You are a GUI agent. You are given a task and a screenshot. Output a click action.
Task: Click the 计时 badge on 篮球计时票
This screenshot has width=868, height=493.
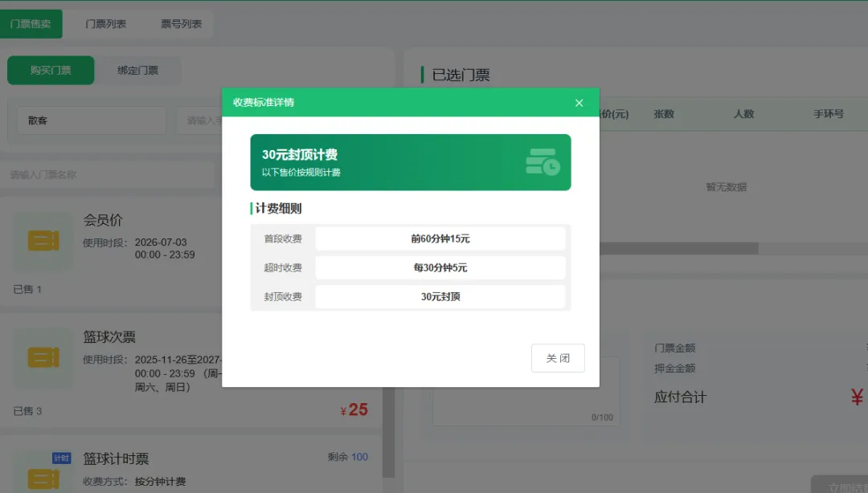coord(61,458)
